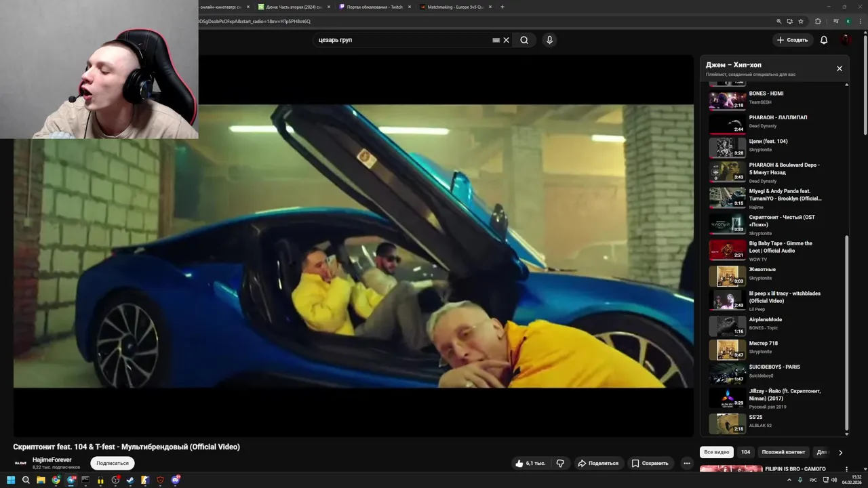Click the Создать create button

point(793,40)
